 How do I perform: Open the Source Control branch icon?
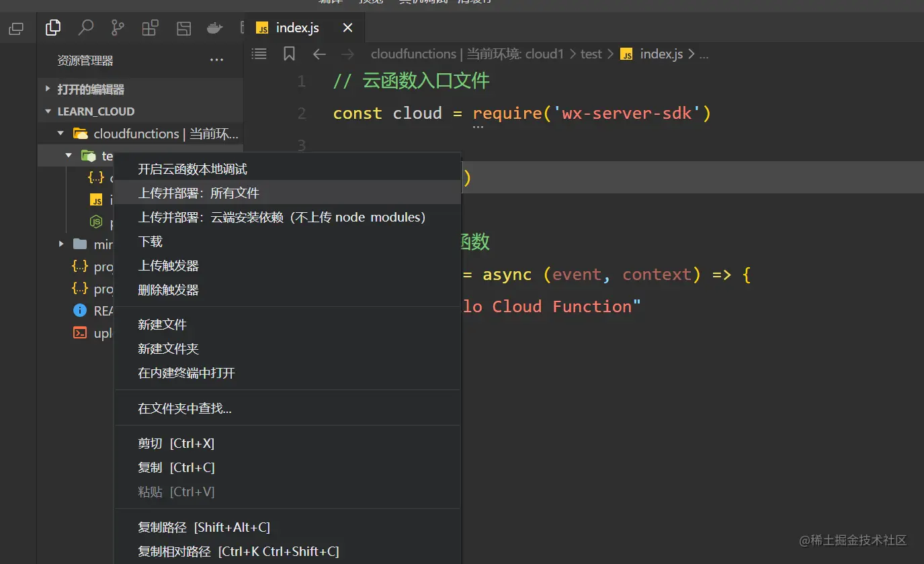click(118, 28)
